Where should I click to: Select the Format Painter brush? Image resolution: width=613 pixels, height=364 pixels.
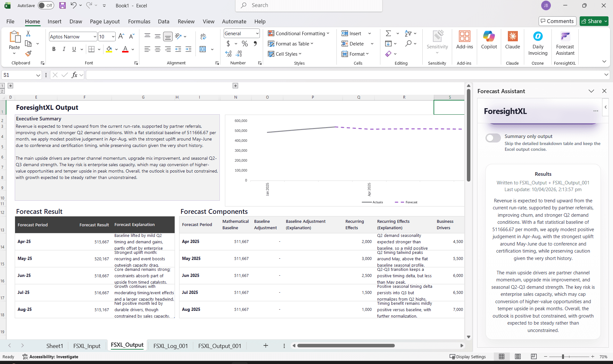[28, 53]
